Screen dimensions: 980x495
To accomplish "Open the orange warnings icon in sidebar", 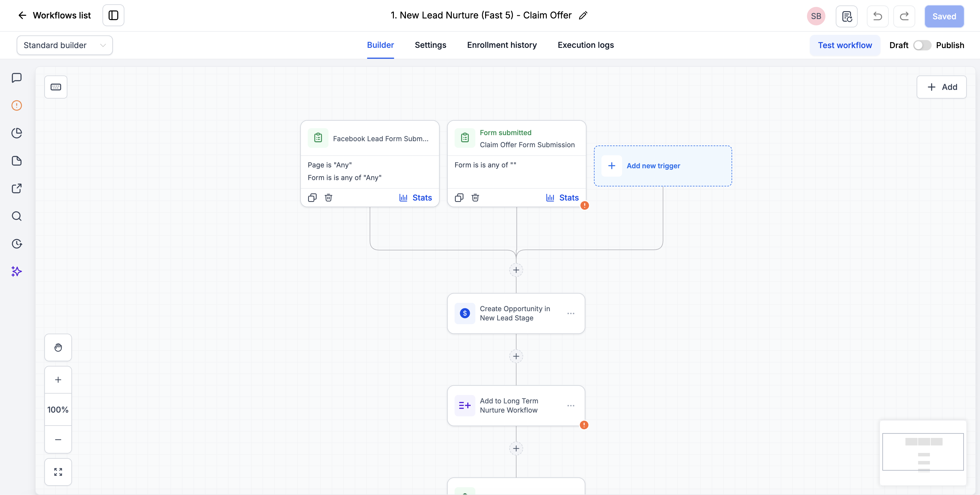I will [x=17, y=105].
